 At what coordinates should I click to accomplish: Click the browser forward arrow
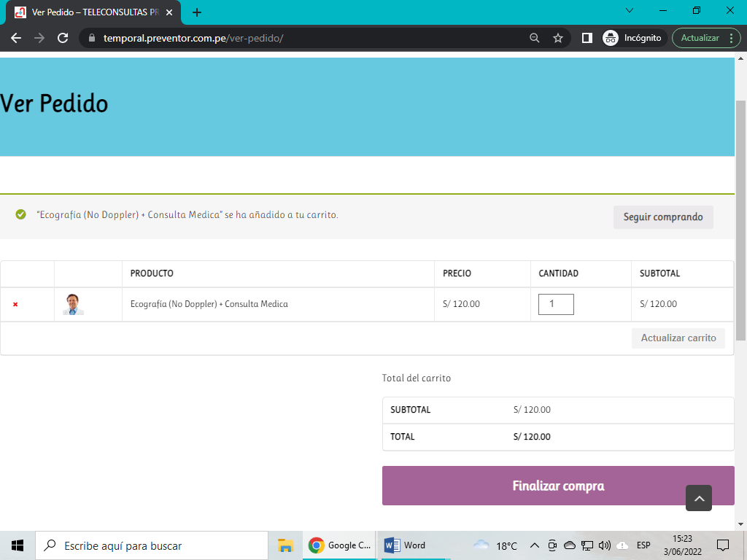[x=39, y=38]
